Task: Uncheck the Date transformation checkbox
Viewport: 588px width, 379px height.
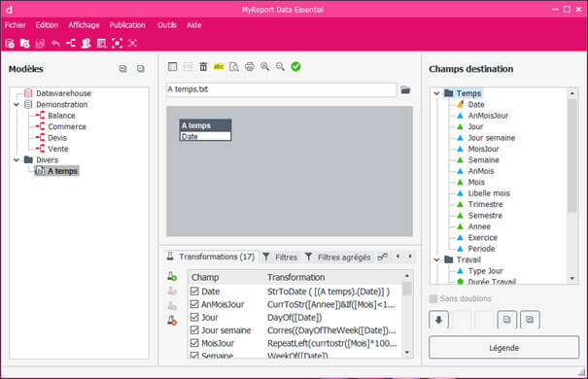Action: click(194, 292)
